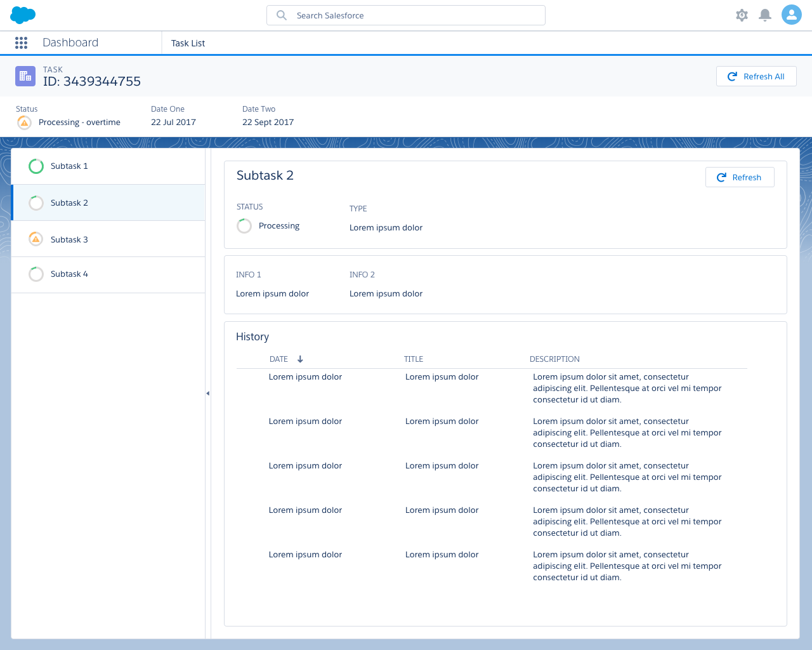Click the TYPE value 'Lorem ipsum dolor'
The height and width of the screenshot is (650, 812).
tap(386, 228)
